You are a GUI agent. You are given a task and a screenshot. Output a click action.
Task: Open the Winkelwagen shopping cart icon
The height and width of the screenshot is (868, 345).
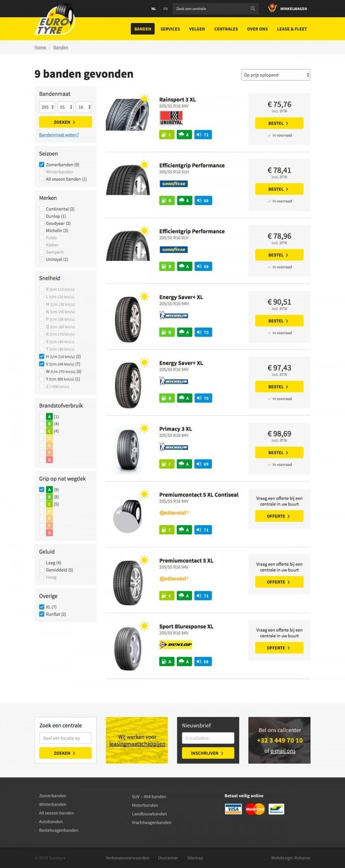pyautogui.click(x=272, y=8)
